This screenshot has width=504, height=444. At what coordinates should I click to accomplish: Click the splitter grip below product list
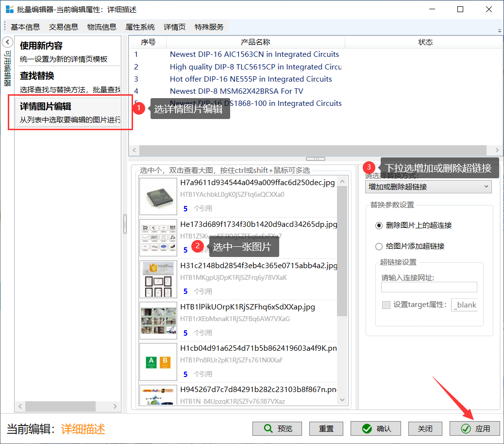316,159
